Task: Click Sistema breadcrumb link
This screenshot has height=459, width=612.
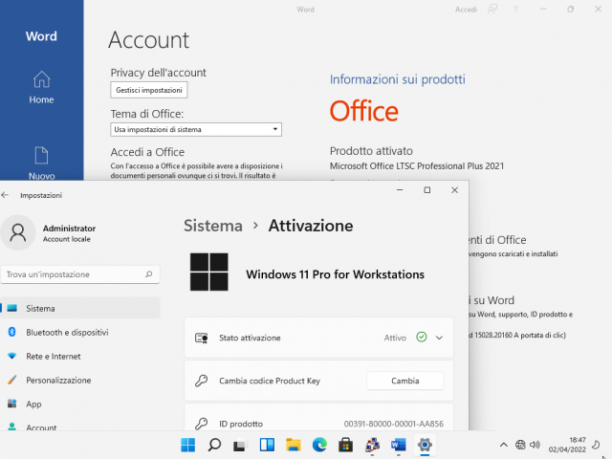Action: coord(213,226)
